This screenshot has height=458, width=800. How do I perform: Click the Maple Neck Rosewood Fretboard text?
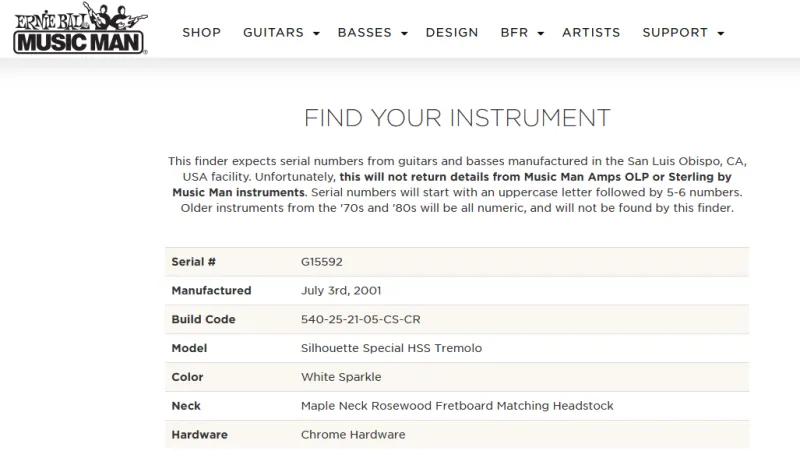click(x=397, y=406)
